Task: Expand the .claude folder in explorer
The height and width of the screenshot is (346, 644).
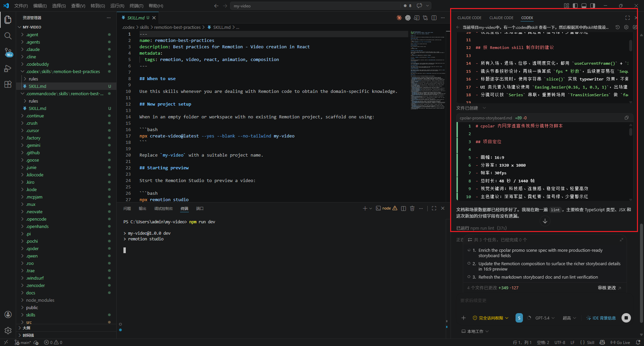Action: click(x=33, y=49)
